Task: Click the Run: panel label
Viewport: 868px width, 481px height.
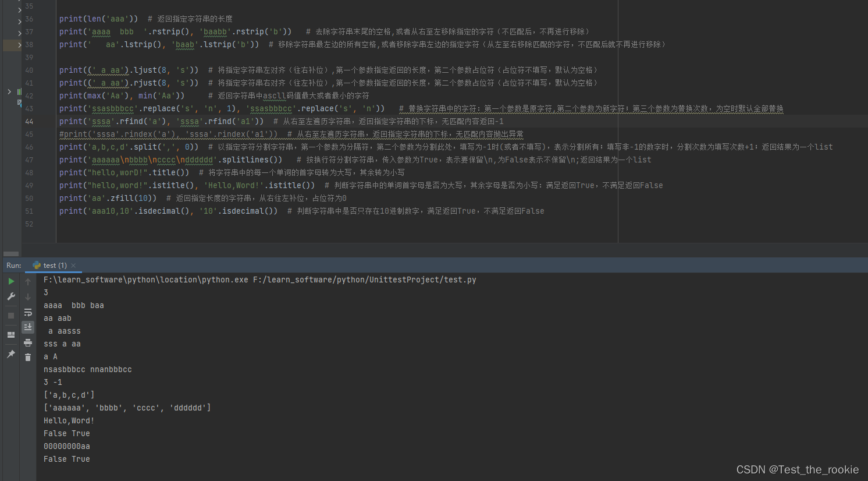Action: pos(14,266)
